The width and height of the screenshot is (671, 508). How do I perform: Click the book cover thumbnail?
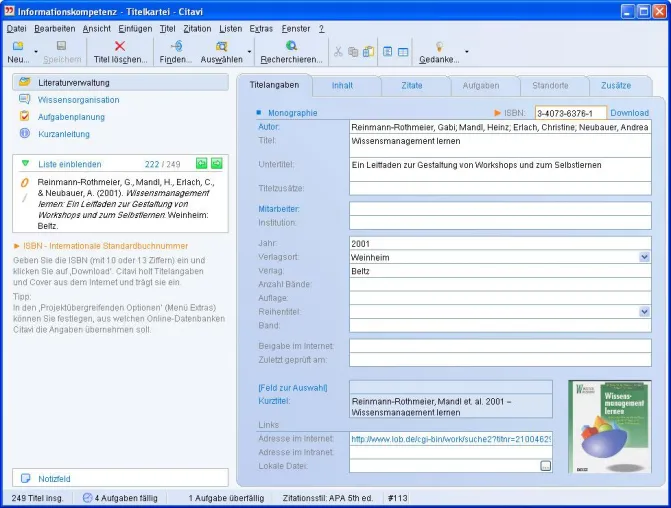(610, 426)
